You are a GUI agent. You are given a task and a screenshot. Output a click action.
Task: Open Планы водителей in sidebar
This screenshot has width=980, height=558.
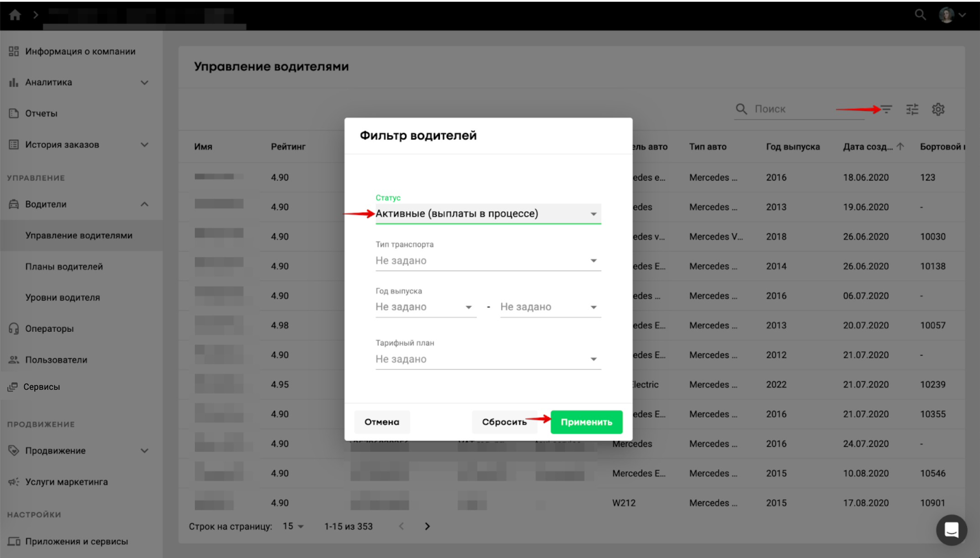click(x=64, y=267)
